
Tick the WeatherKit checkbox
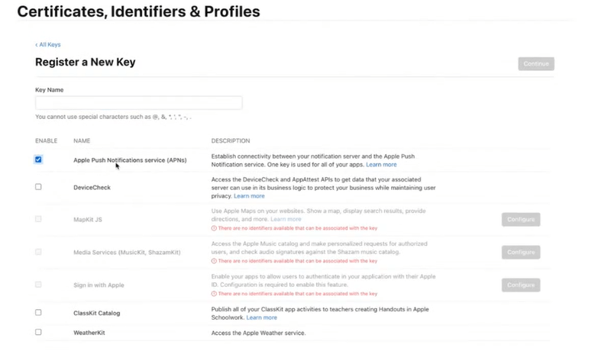(x=38, y=333)
